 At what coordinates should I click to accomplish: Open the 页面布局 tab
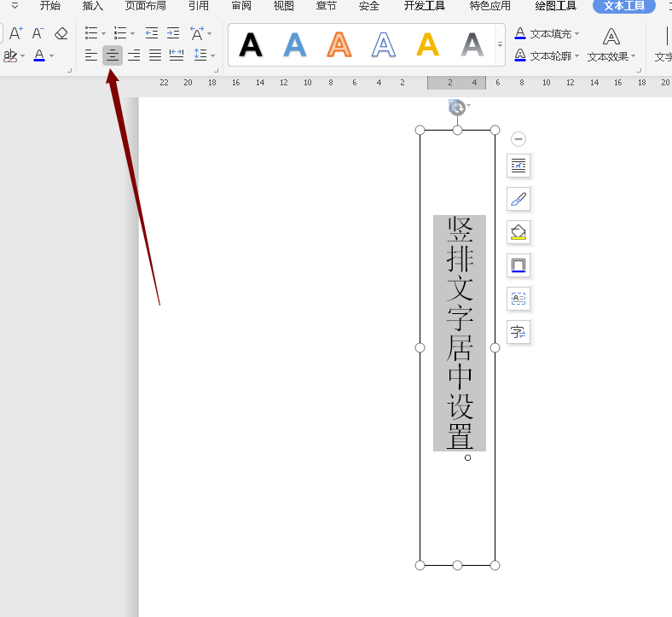click(x=146, y=6)
